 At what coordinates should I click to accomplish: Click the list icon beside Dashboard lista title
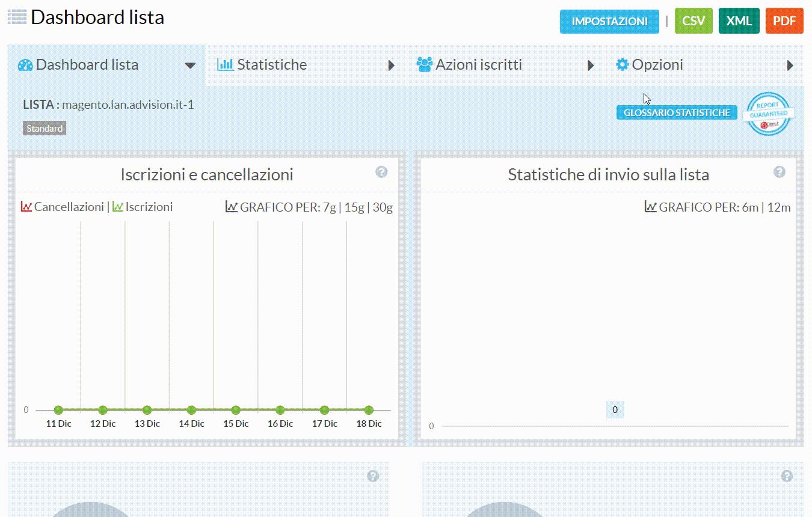pos(17,17)
